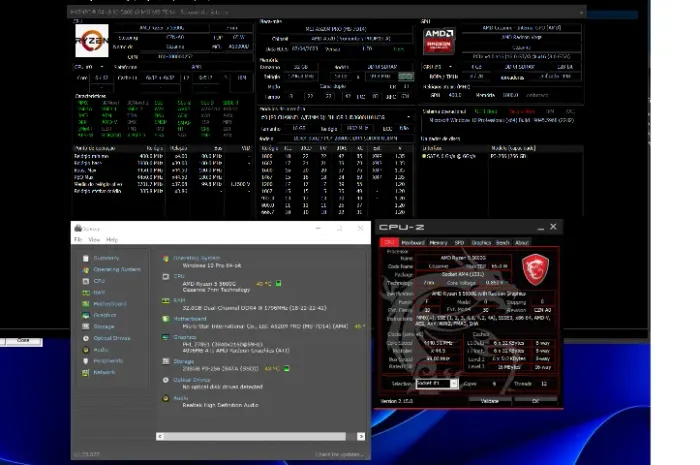Screen dimensions: 700x465
Task: Select the RAM stick icon in Speccy sidebar
Action: click(86, 293)
